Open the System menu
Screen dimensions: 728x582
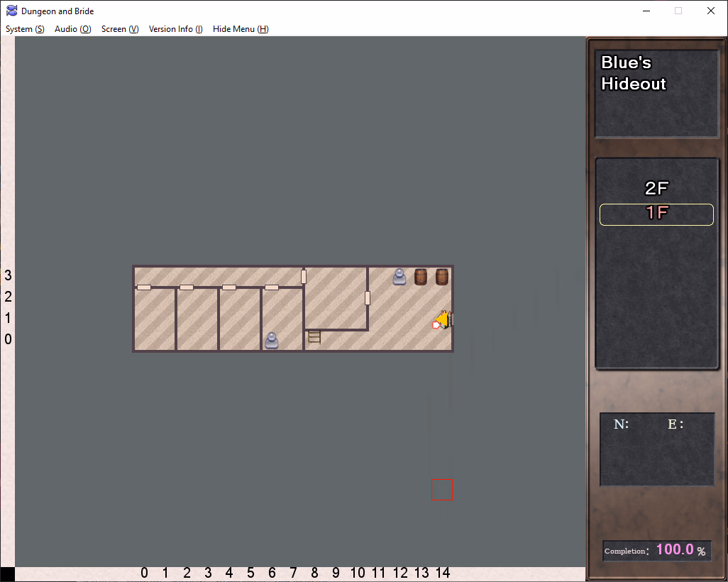25,29
